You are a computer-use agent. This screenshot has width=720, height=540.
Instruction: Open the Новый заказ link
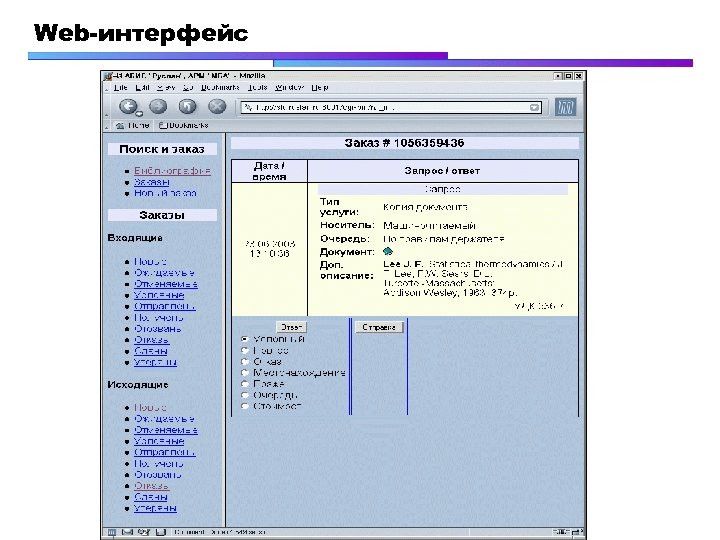coord(165,193)
